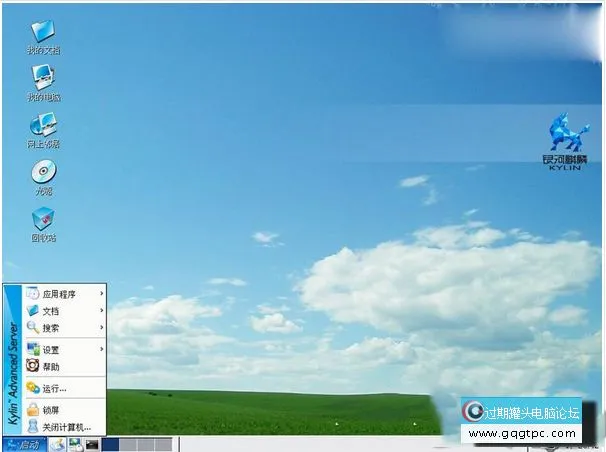Expand the 应用程序 submenu arrow

pos(101,294)
